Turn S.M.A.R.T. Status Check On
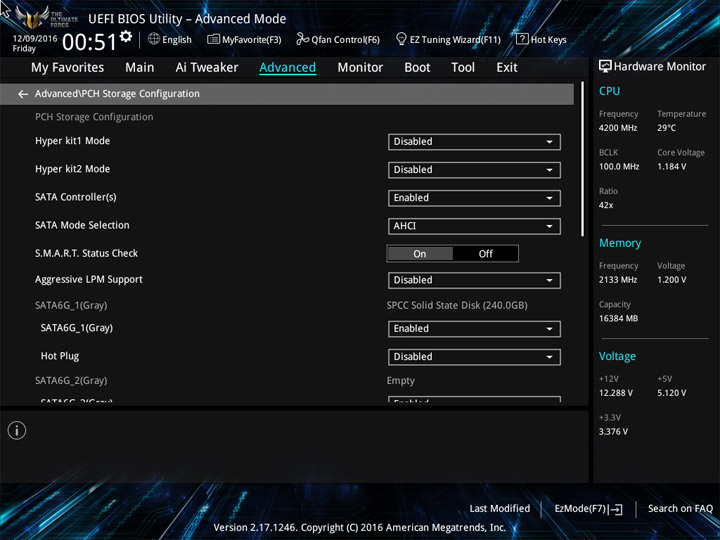The image size is (720, 540). coord(420,254)
